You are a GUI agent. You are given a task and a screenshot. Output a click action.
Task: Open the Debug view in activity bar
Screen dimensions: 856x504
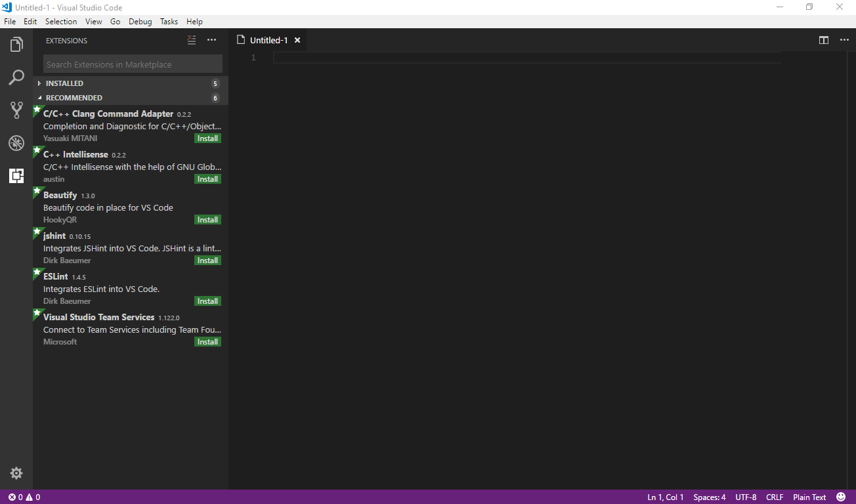[16, 143]
